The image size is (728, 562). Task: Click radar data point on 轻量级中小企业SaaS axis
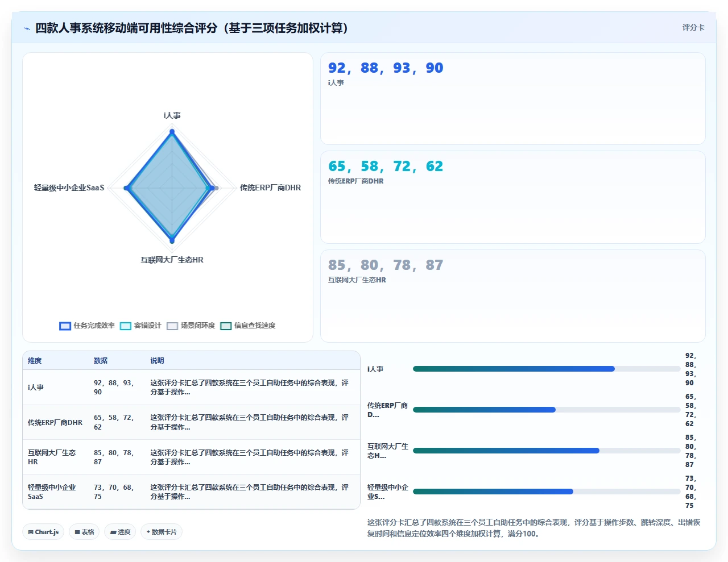pyautogui.click(x=126, y=188)
